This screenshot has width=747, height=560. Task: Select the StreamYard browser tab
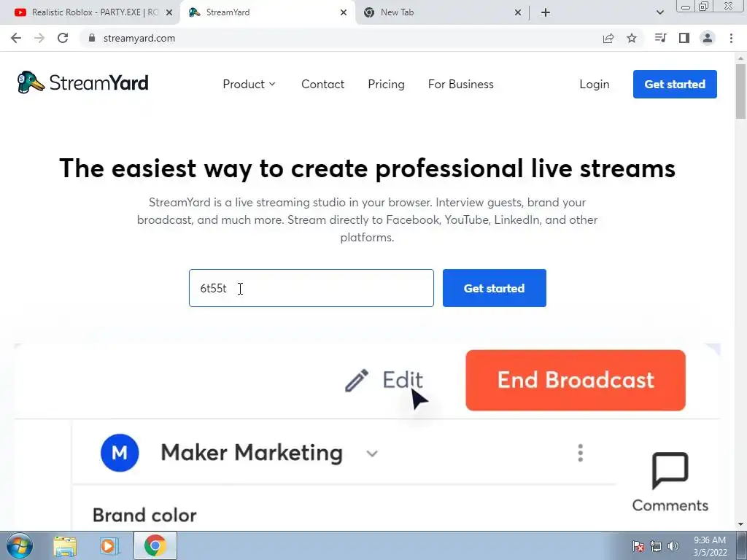pyautogui.click(x=267, y=12)
